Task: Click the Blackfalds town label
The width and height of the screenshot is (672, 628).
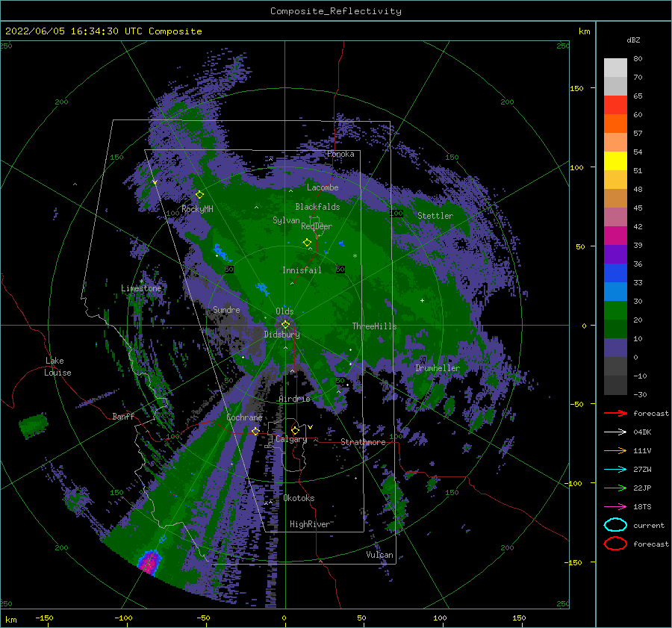Action: [317, 207]
